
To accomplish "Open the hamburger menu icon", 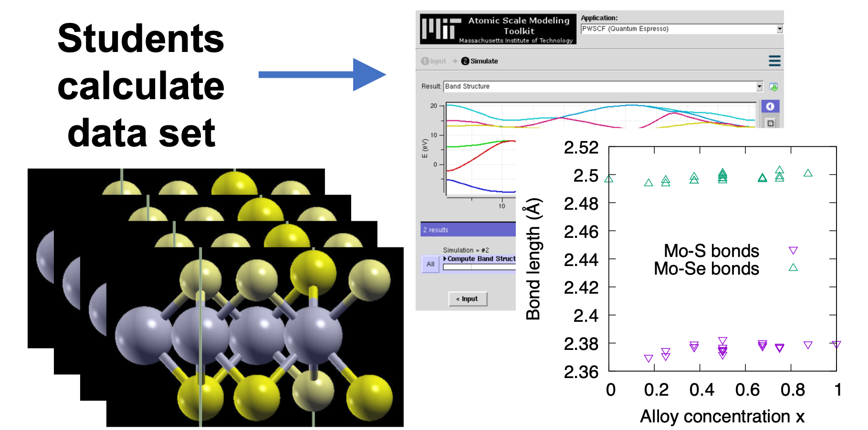I will point(774,61).
